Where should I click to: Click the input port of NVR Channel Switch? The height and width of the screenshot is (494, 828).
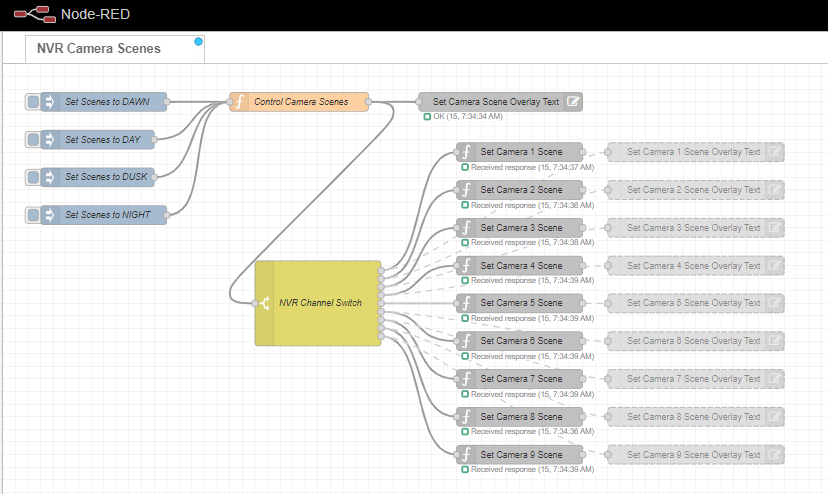pos(254,303)
